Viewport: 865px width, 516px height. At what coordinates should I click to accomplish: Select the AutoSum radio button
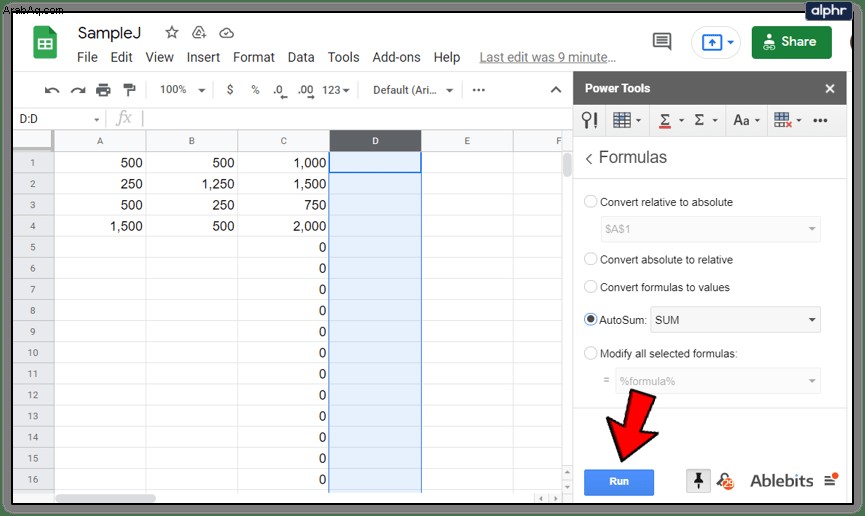(x=590, y=319)
